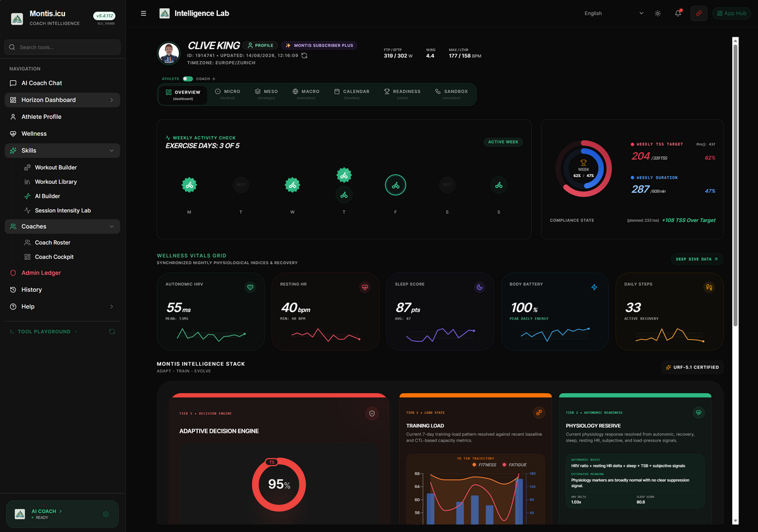Image resolution: width=758 pixels, height=532 pixels.
Task: Toggle the Fitness legend in trajectory chart
Action: coord(483,464)
